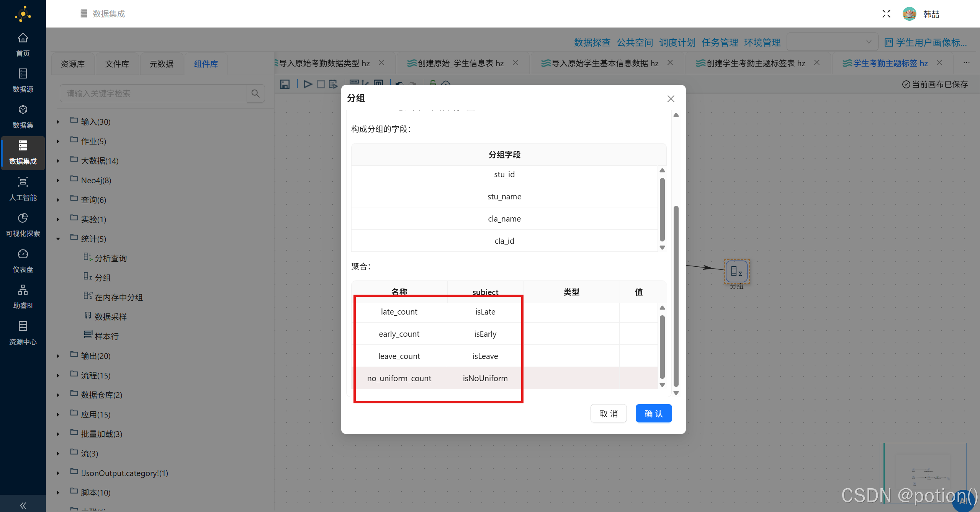This screenshot has height=512, width=980.
Task: Open the 公共空间 link
Action: [635, 42]
